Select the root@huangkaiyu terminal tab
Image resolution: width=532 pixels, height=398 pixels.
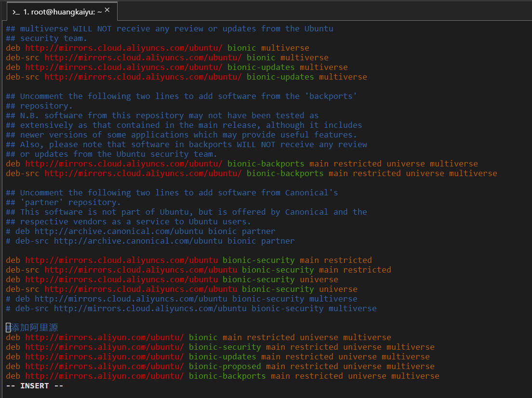(x=62, y=12)
